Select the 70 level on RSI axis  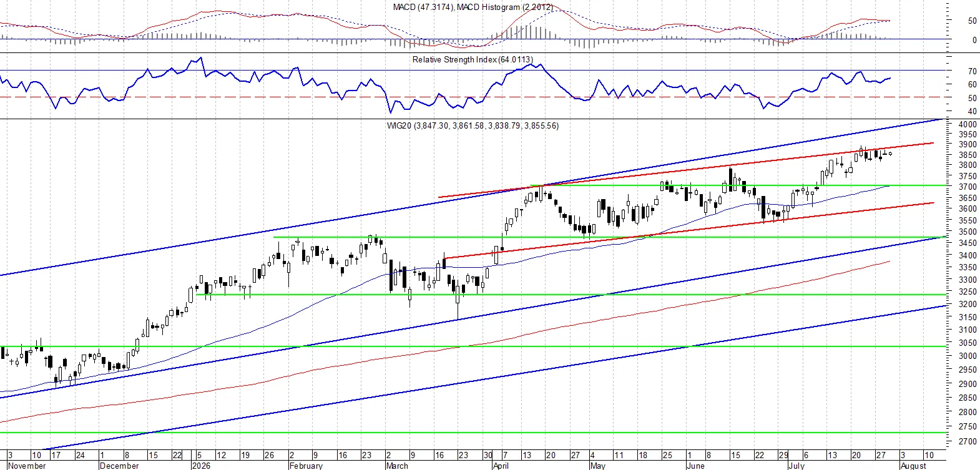973,71
